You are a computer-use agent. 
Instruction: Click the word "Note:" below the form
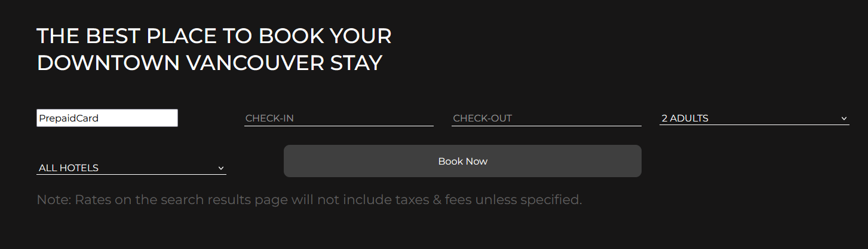coord(53,199)
